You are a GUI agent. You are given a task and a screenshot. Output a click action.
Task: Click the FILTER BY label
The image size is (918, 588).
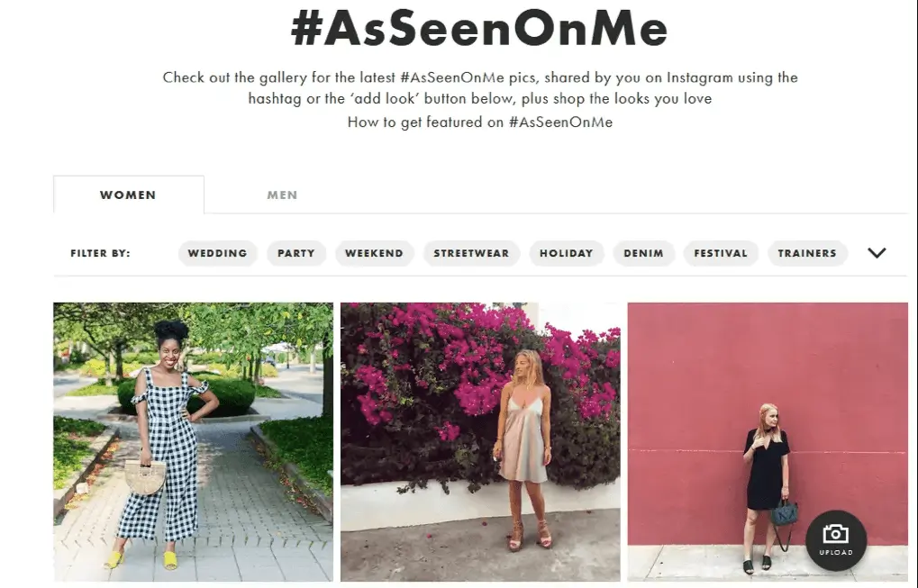99,253
